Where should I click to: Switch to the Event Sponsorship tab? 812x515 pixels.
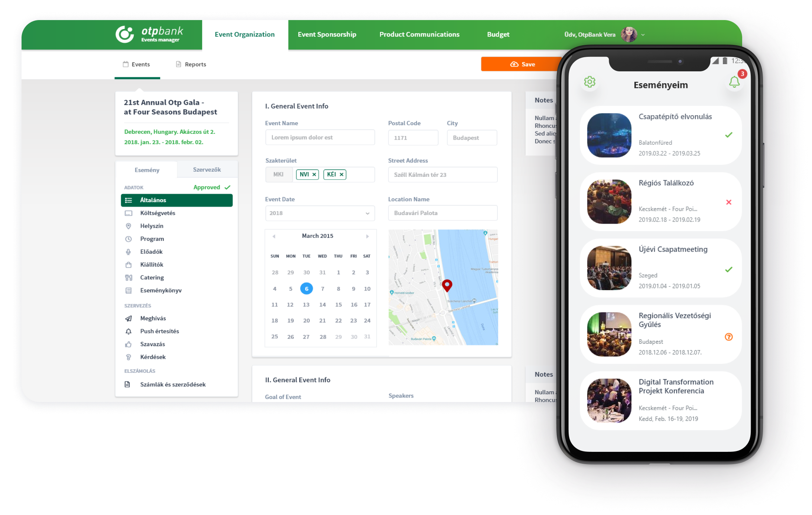327,35
